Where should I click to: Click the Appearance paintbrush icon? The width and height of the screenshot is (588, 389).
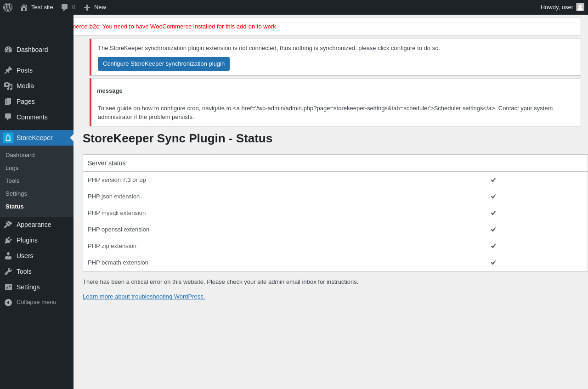[x=8, y=225]
